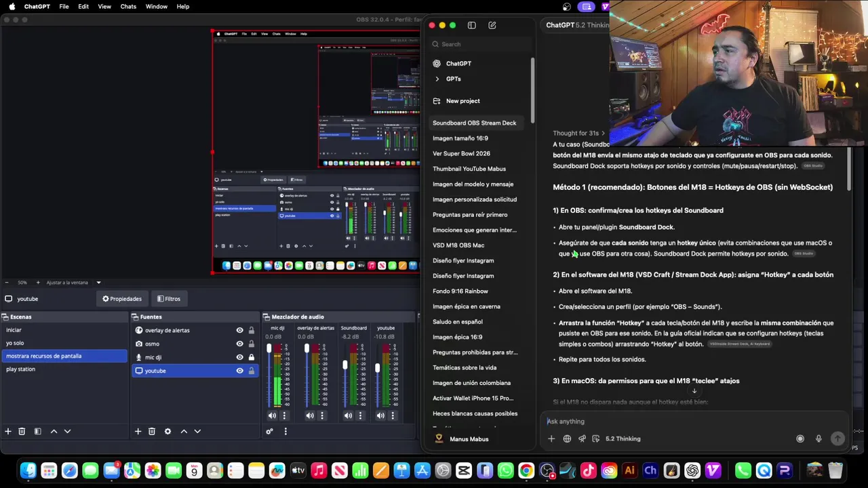Mute the youtube audio channel

380,415
